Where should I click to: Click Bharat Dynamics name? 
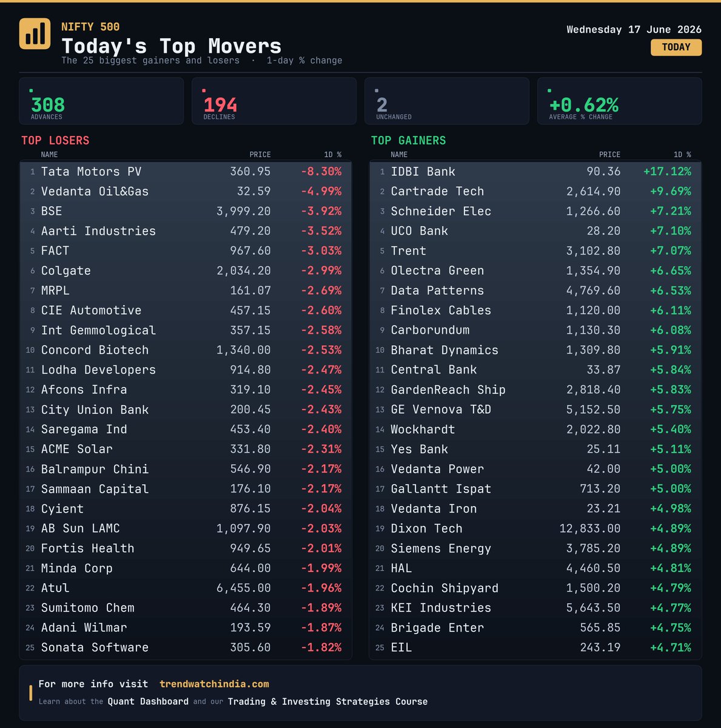click(444, 350)
